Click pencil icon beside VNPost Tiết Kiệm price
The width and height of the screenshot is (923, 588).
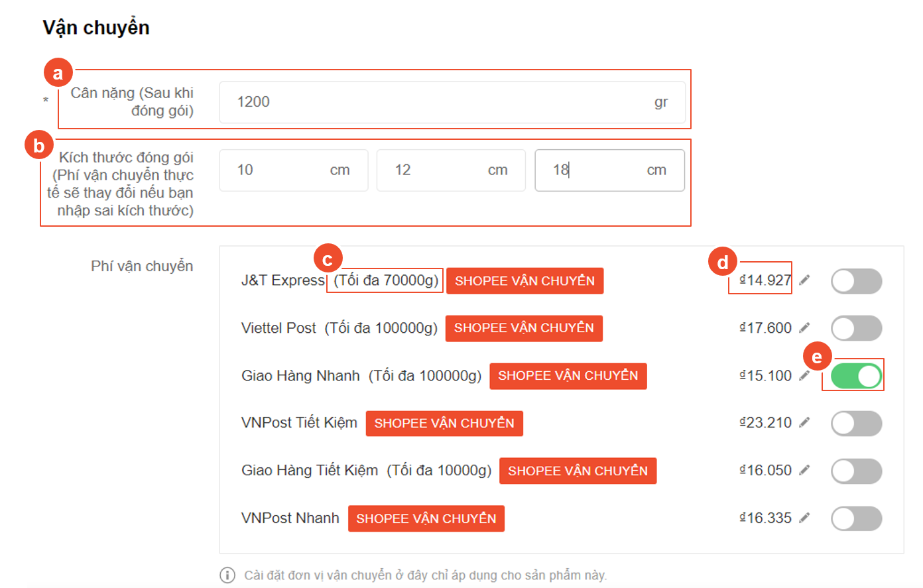tap(804, 423)
